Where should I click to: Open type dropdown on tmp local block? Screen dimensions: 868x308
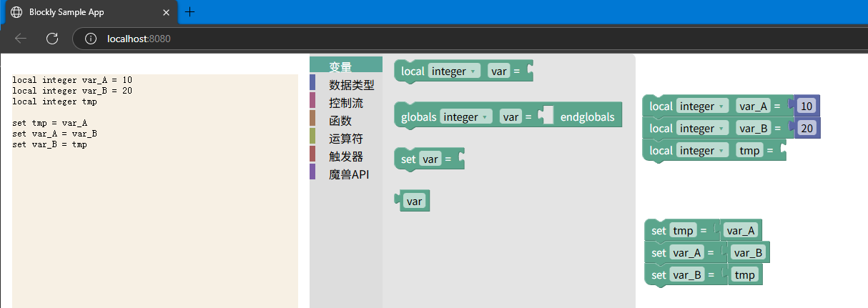pos(702,151)
